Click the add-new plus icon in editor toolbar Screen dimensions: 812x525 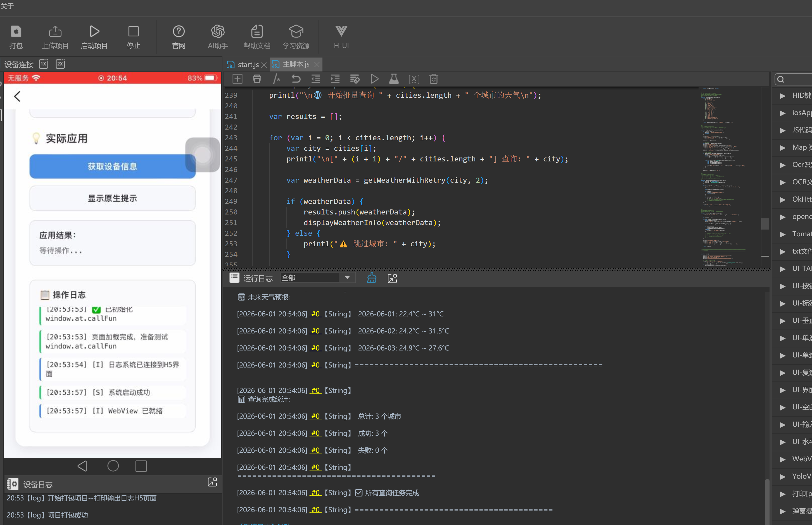[x=237, y=79]
